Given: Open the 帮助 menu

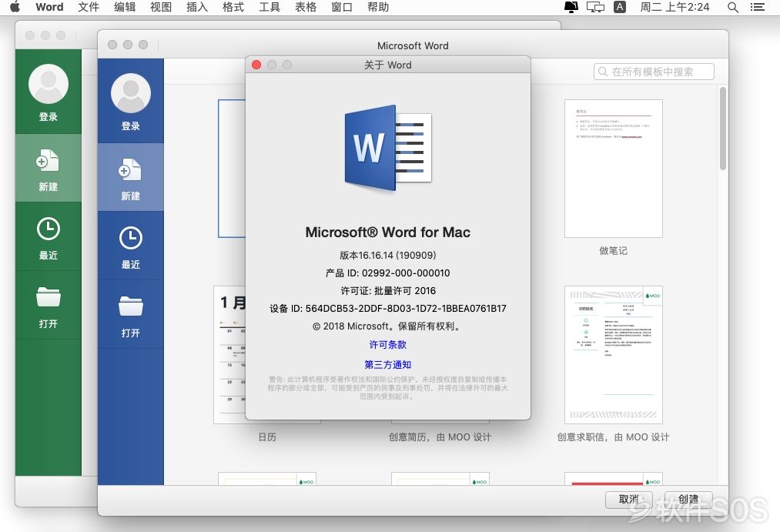Looking at the screenshot, I should (378, 7).
